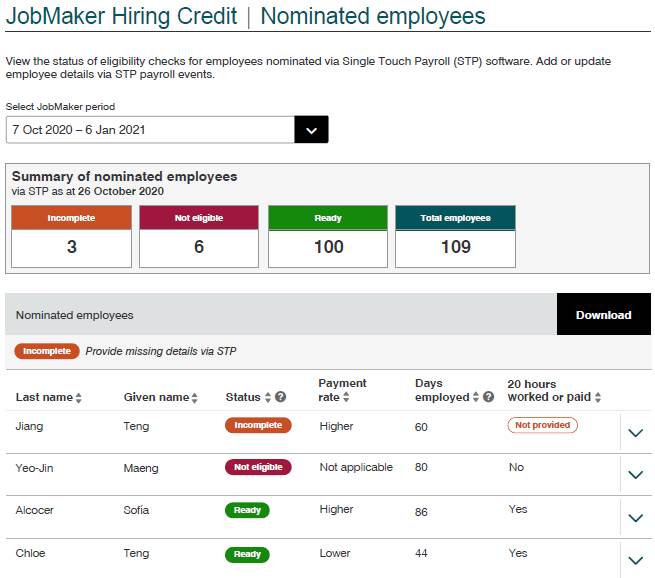This screenshot has width=655, height=578.
Task: Open the JobMaker period dropdown
Action: 311,130
